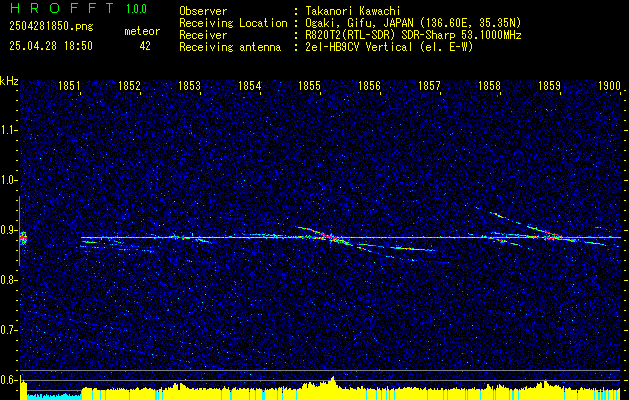Image resolution: width=629 pixels, height=400 pixels.
Task: Select the 2el-HB9CV Vertical antenna text
Action: (x=388, y=47)
